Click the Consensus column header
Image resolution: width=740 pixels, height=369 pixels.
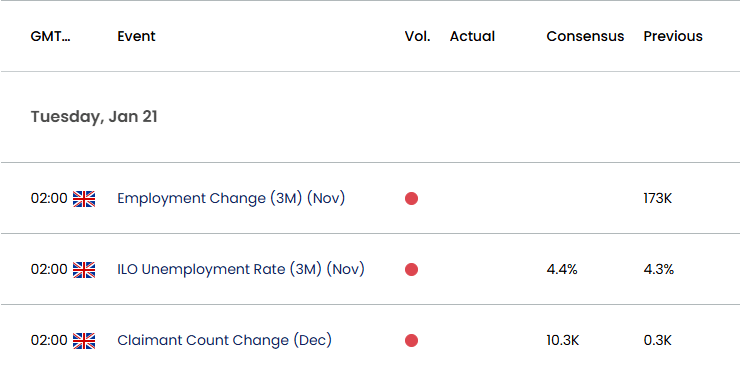point(585,36)
